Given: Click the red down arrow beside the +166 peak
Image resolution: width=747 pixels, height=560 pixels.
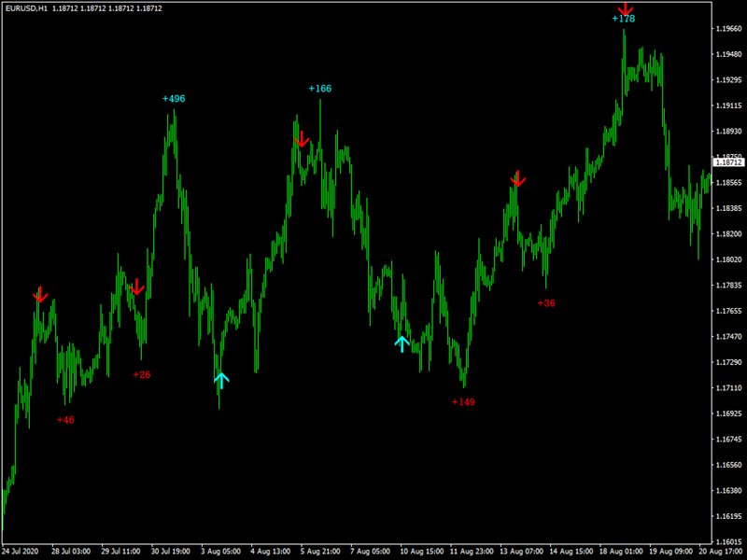Looking at the screenshot, I should click(302, 139).
